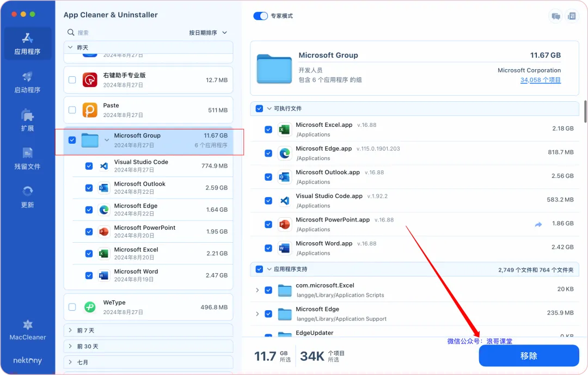The image size is (588, 375).
Task: Click the 移除 remove button
Action: 529,355
